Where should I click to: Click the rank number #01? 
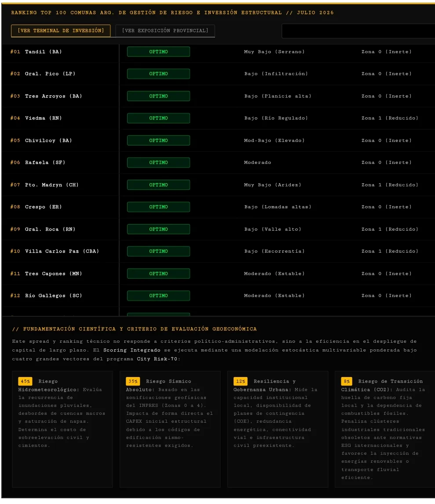click(15, 52)
